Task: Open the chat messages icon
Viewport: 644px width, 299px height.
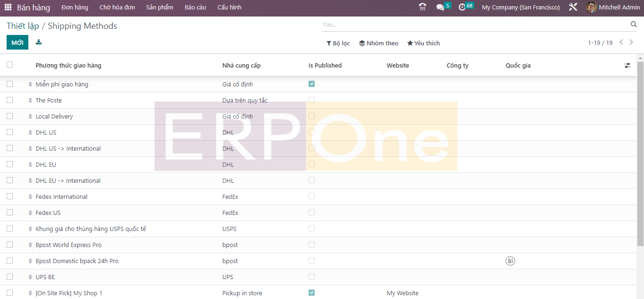Action: pos(440,7)
